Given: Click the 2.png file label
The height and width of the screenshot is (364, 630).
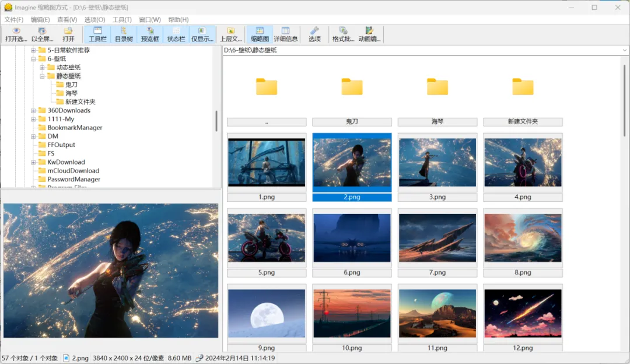Looking at the screenshot, I should (x=352, y=197).
